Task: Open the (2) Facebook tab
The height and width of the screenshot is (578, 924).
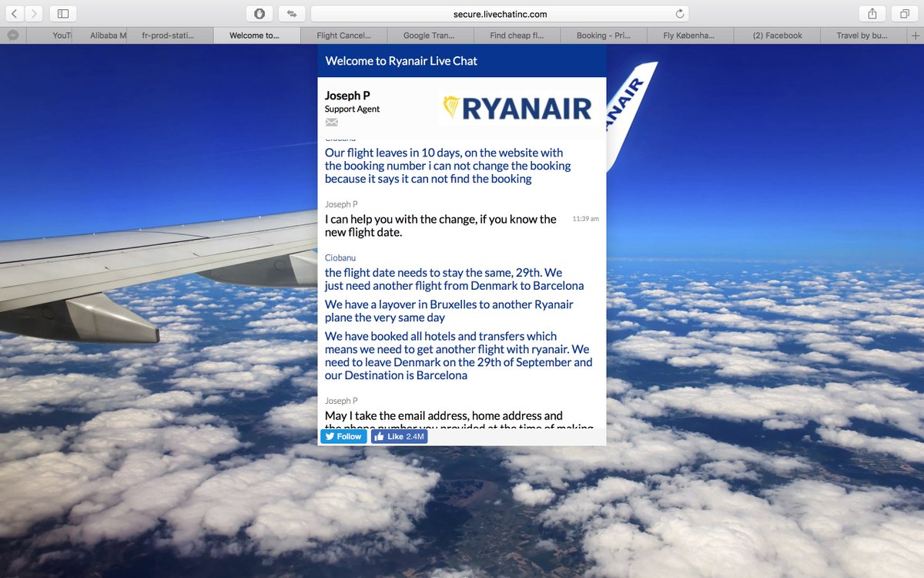Action: (776, 35)
